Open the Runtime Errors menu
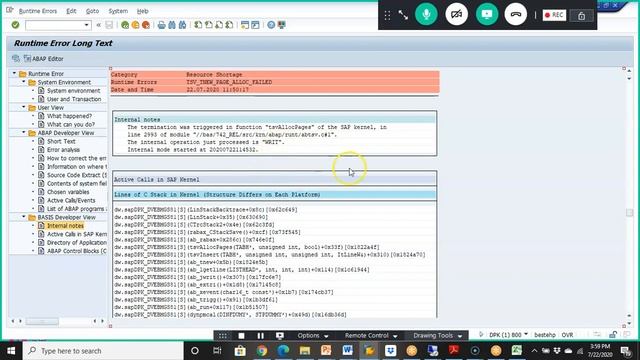 38,11
